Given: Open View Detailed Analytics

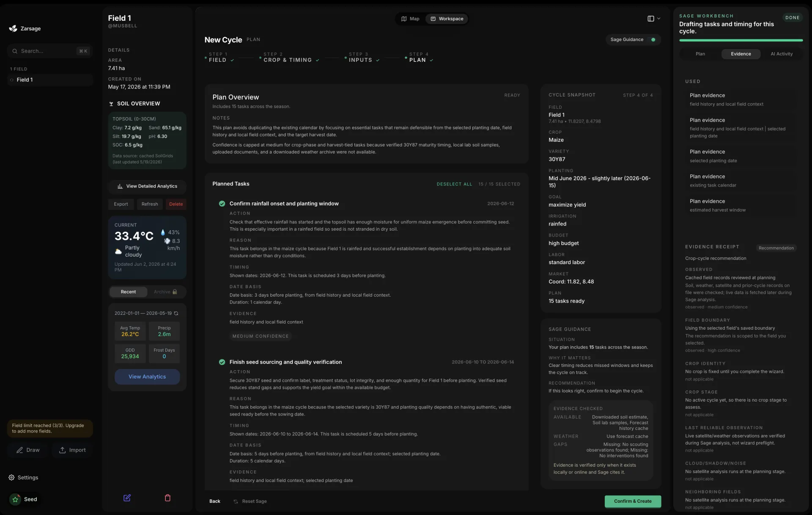Looking at the screenshot, I should click(147, 187).
